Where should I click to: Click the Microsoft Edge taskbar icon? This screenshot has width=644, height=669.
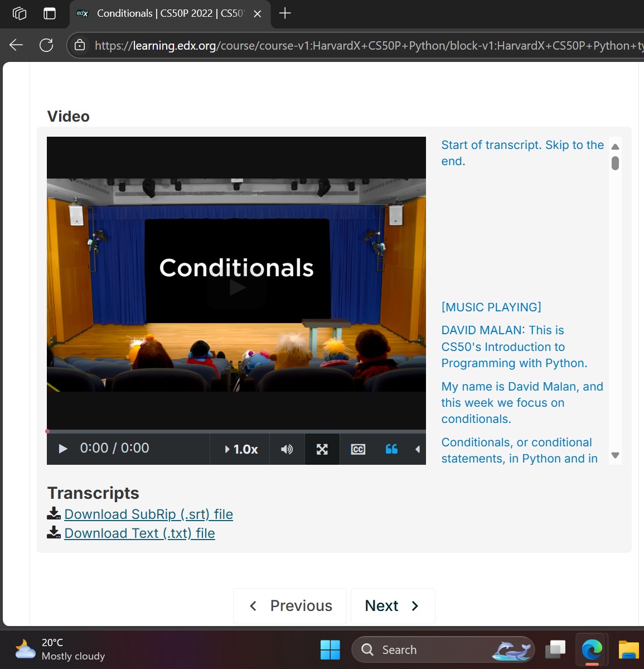pyautogui.click(x=592, y=649)
